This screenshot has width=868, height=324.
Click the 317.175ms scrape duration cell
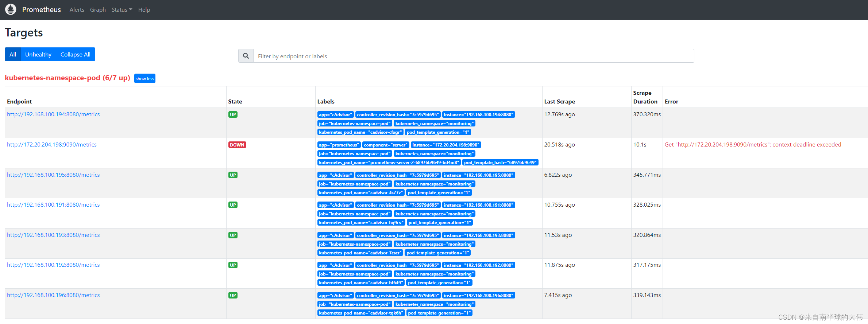647,265
